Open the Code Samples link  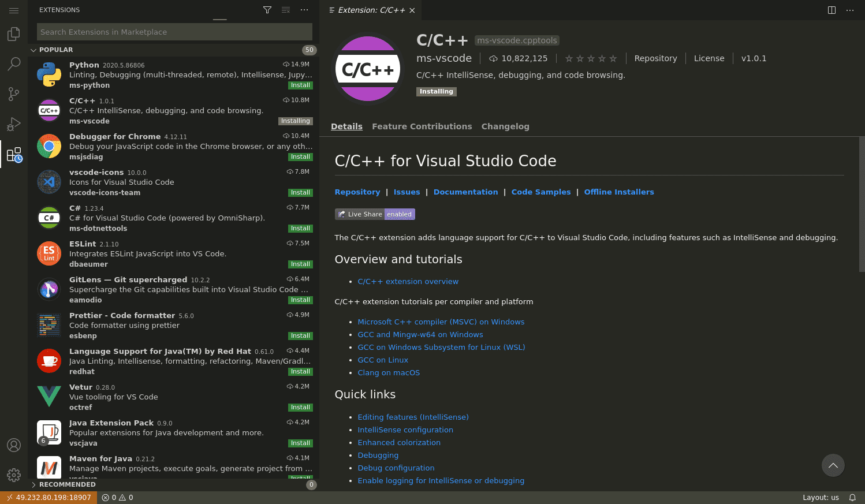click(x=541, y=192)
